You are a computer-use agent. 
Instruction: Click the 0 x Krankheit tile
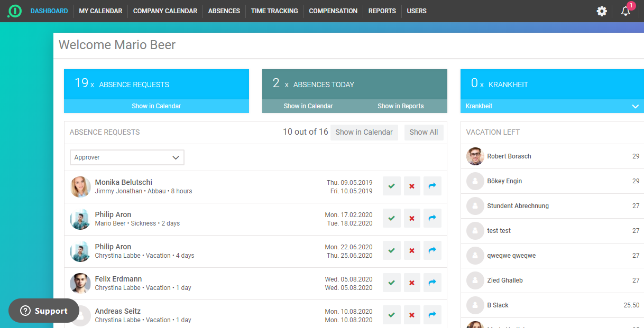pyautogui.click(x=552, y=85)
